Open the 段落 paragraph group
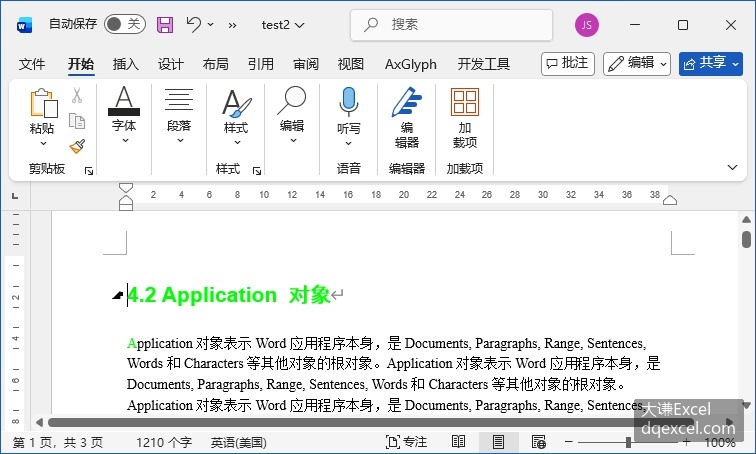The width and height of the screenshot is (756, 454). coord(179,115)
